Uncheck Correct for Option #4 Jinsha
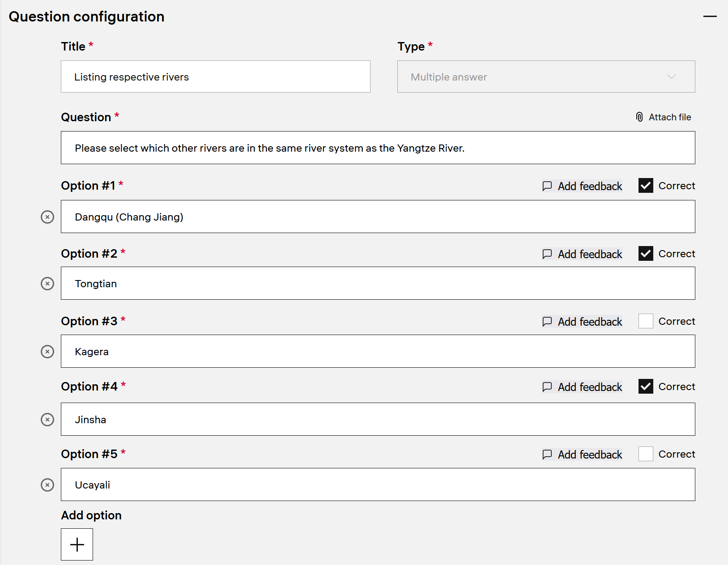 tap(646, 387)
